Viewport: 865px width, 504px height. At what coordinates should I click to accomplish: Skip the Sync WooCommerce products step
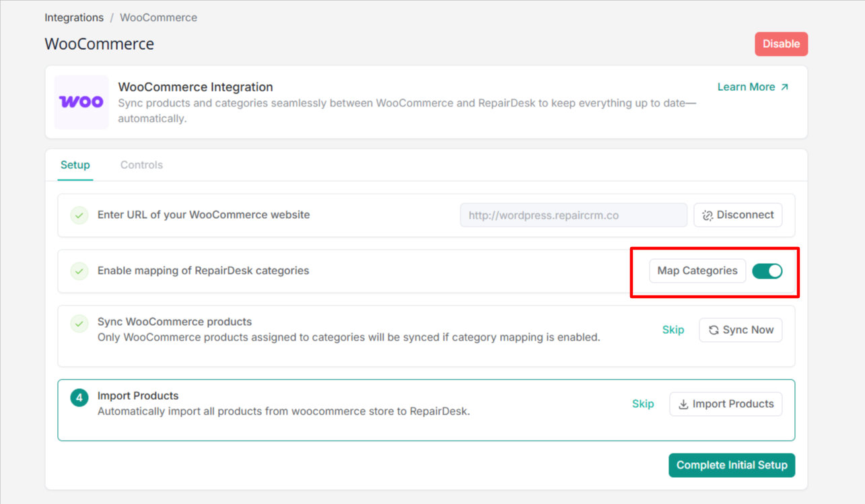pyautogui.click(x=673, y=330)
